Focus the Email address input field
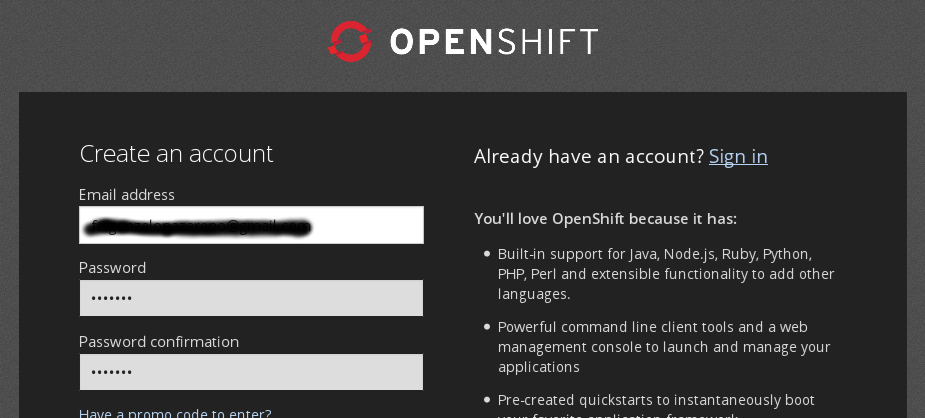The height and width of the screenshot is (418, 925). coord(251,225)
